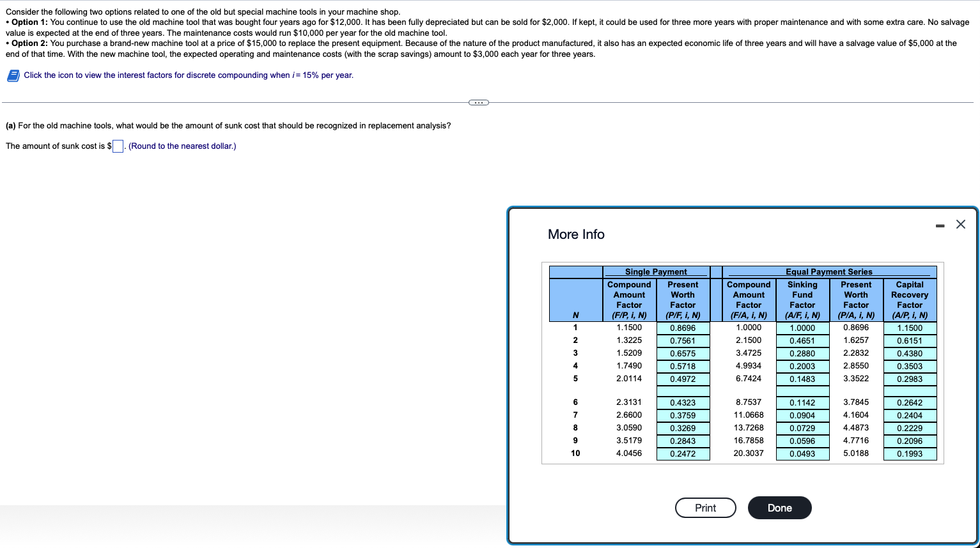Select the value 0.7561

683,340
